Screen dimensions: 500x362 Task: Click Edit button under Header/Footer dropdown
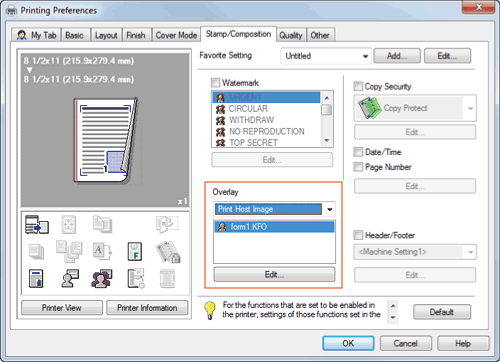415,275
